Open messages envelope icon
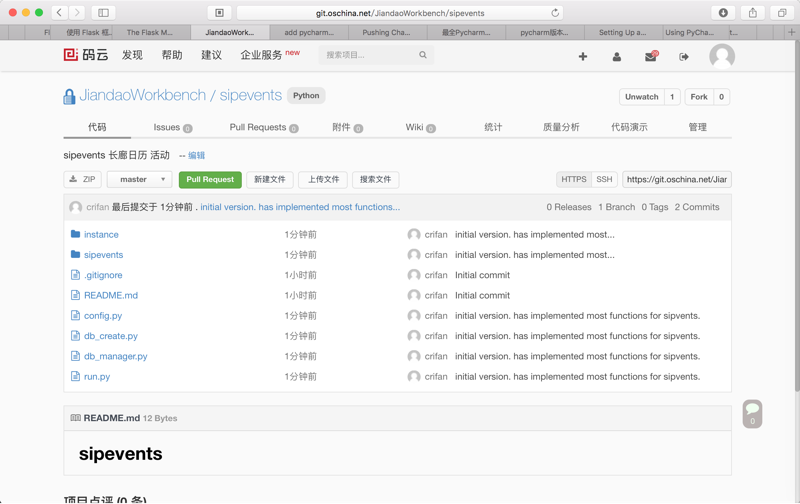Viewport: 800px width, 504px height. point(651,56)
